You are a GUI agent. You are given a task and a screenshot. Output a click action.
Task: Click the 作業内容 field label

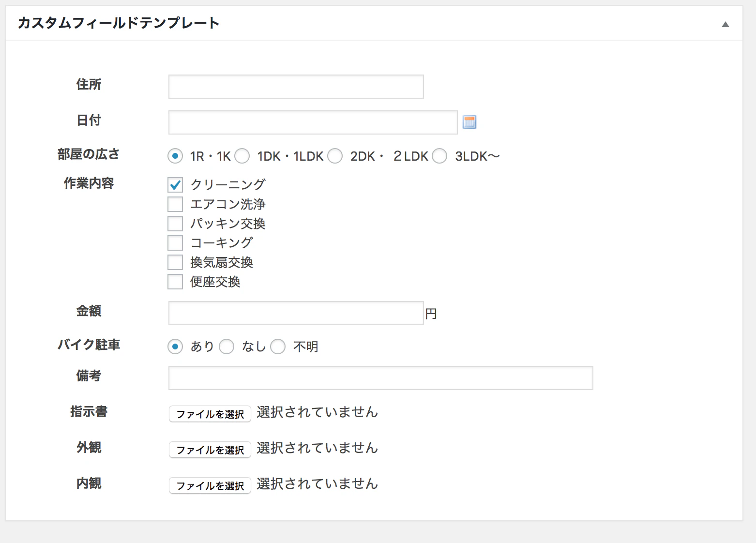(x=89, y=183)
